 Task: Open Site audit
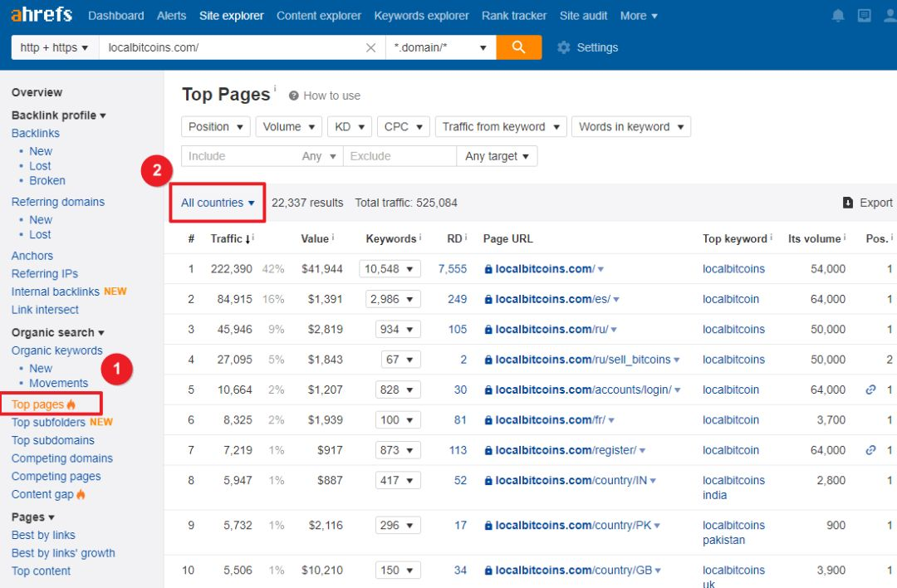pos(583,16)
